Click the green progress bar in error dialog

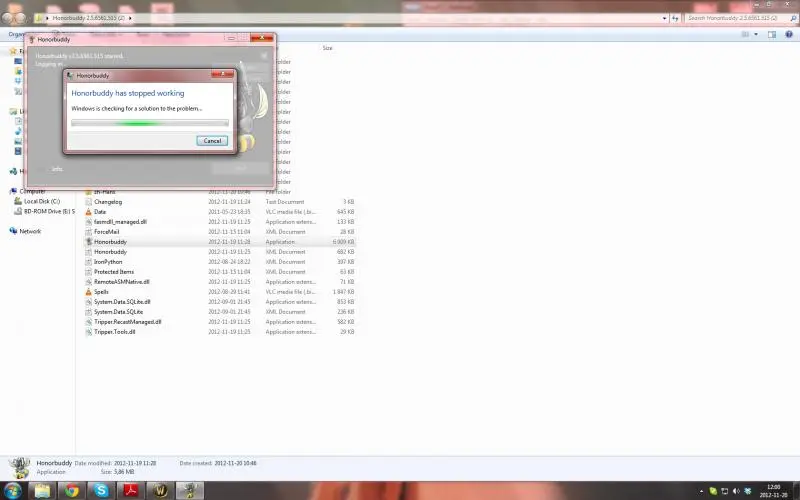[149, 123]
